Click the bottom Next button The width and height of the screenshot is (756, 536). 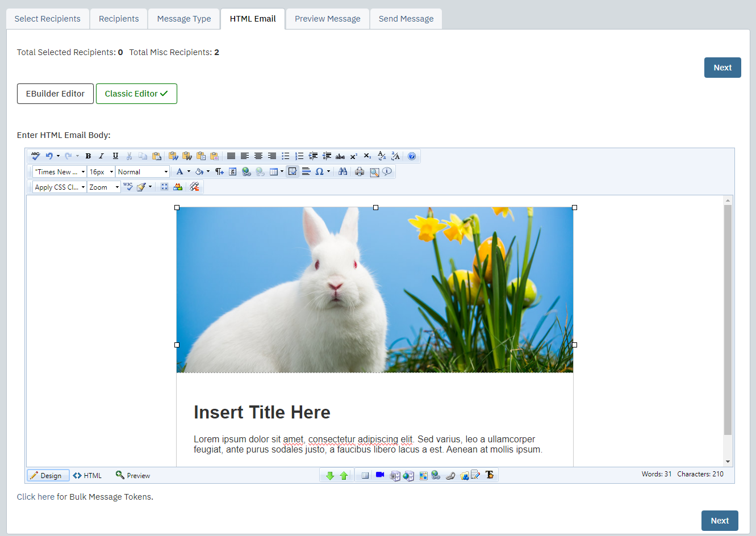click(720, 521)
